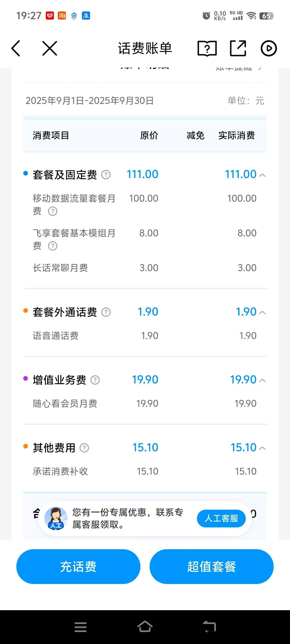Show help for 套餐外通话费
Screen dimensions: 290x644
(106, 312)
